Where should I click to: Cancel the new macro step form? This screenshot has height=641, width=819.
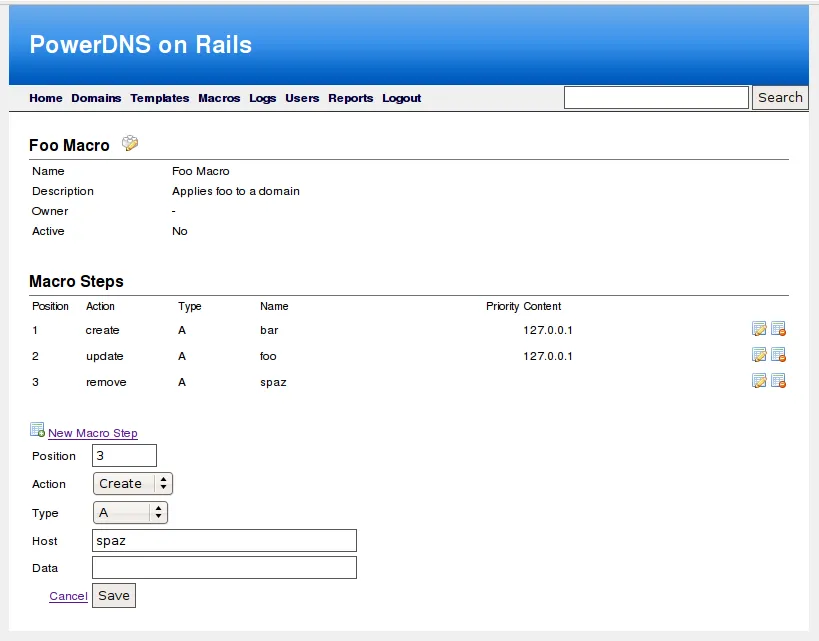coord(68,596)
